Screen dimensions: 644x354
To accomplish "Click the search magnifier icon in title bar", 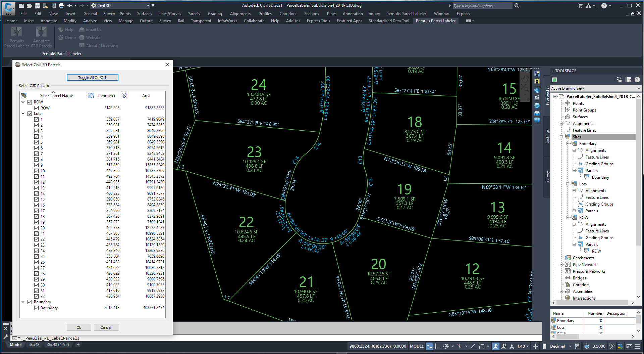I will point(517,6).
